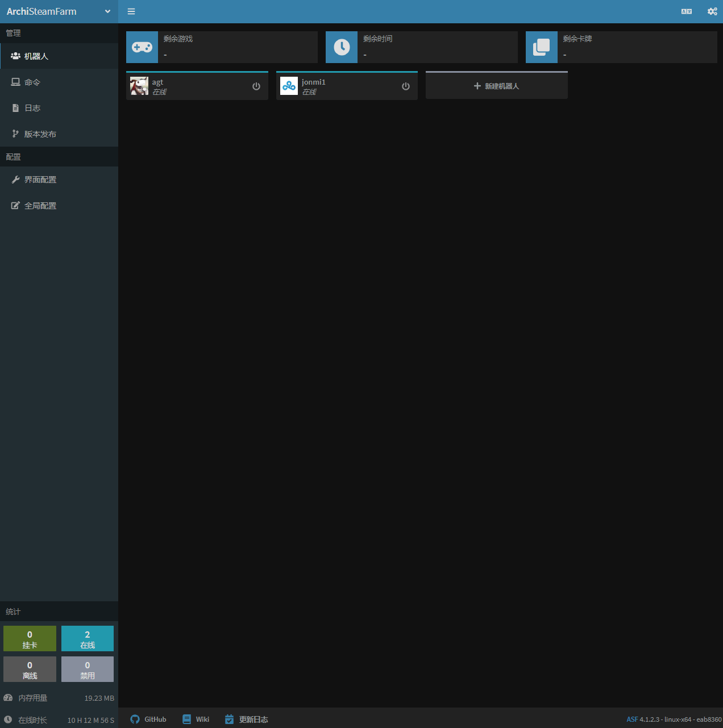Image resolution: width=723 pixels, height=728 pixels.
Task: Open the 界面配置 interface settings
Action: click(x=40, y=180)
